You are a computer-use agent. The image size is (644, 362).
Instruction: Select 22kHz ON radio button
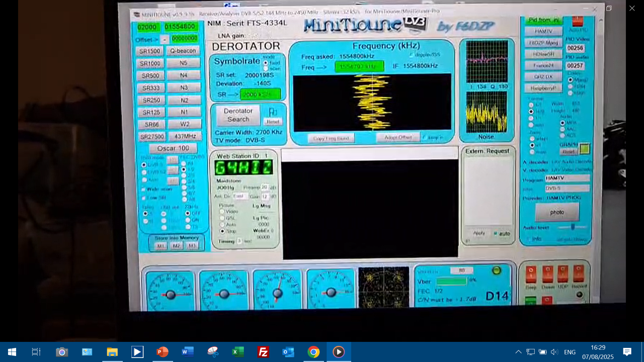click(x=188, y=220)
